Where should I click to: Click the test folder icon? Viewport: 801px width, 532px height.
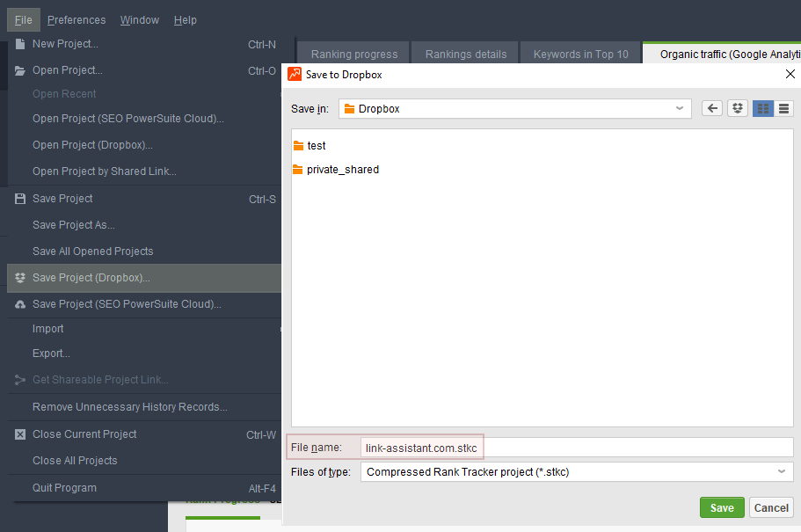(x=298, y=146)
